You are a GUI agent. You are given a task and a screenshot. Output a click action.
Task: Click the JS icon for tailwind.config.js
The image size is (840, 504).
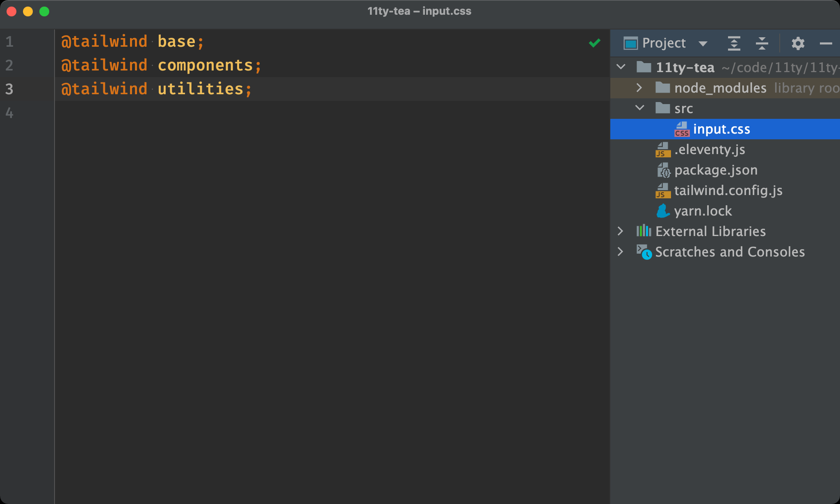pyautogui.click(x=663, y=191)
